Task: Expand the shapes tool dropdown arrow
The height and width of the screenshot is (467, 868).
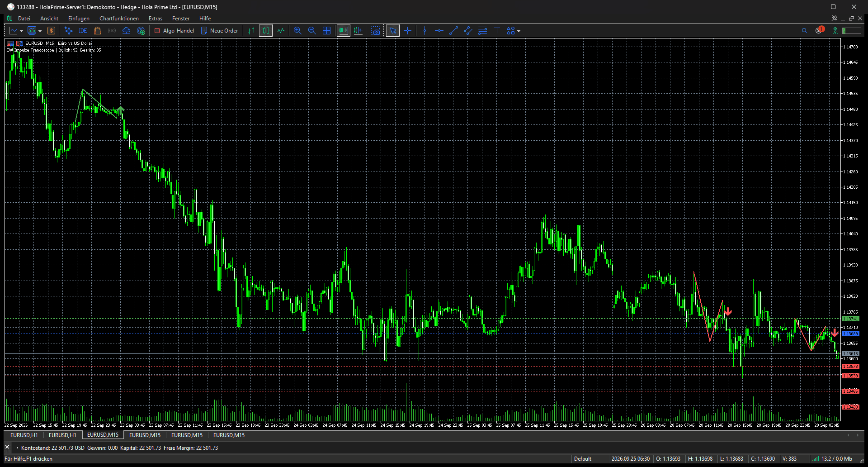Action: tap(519, 31)
